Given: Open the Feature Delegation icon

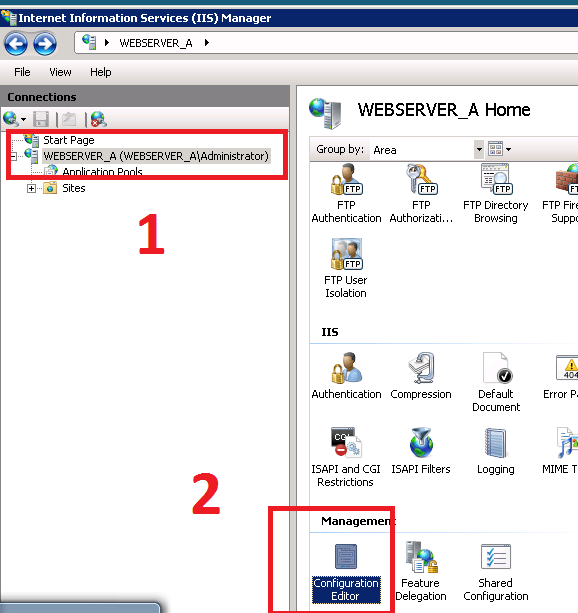Looking at the screenshot, I should (x=421, y=572).
